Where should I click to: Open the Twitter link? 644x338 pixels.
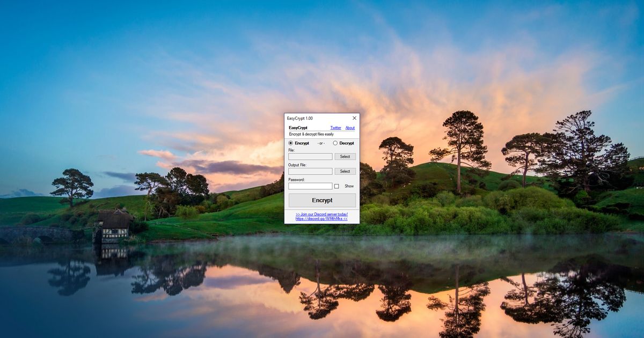pyautogui.click(x=335, y=128)
